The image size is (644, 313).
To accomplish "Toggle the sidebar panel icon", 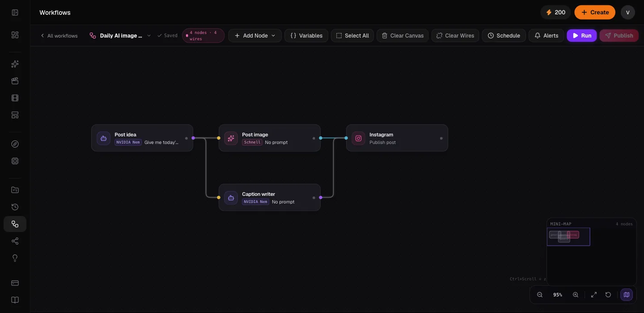I will point(15,13).
